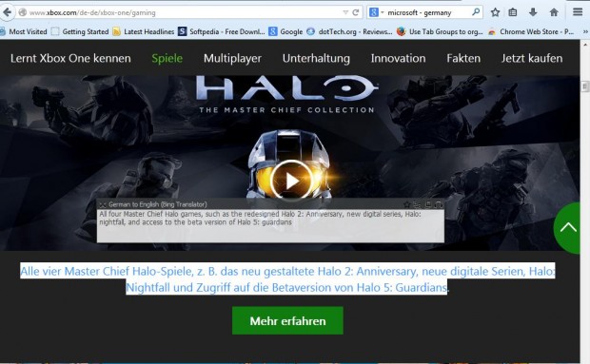Select the Unterhaltung navigation tab
Screen dimensions: 590x364
click(316, 58)
